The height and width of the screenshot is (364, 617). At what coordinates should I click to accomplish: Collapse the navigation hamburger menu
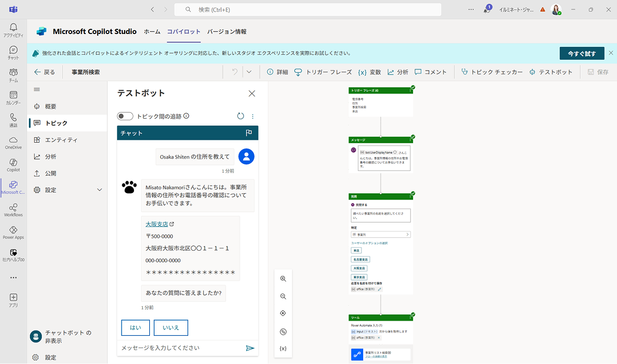(37, 90)
